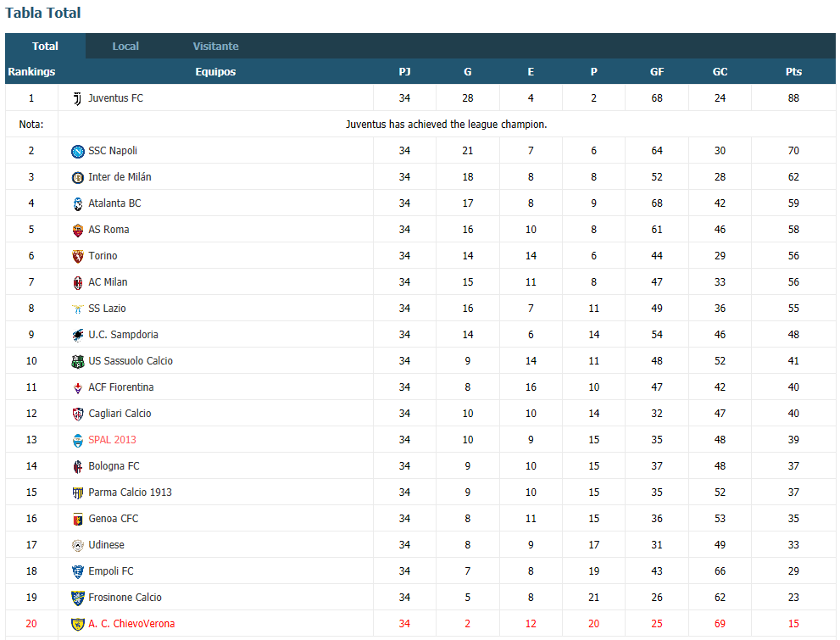Screen dimensions: 840x640
Task: Select the Total tab
Action: pyautogui.click(x=45, y=46)
